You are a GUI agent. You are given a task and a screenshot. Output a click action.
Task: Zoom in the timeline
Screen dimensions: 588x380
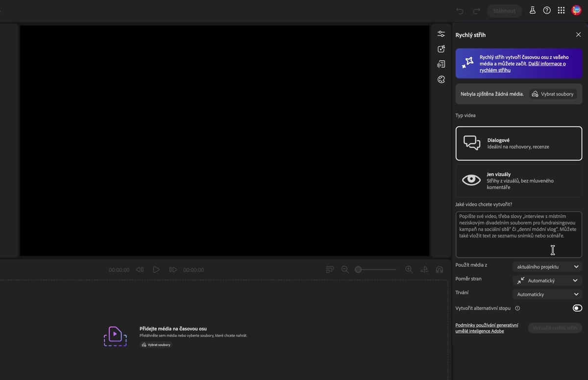[409, 270]
